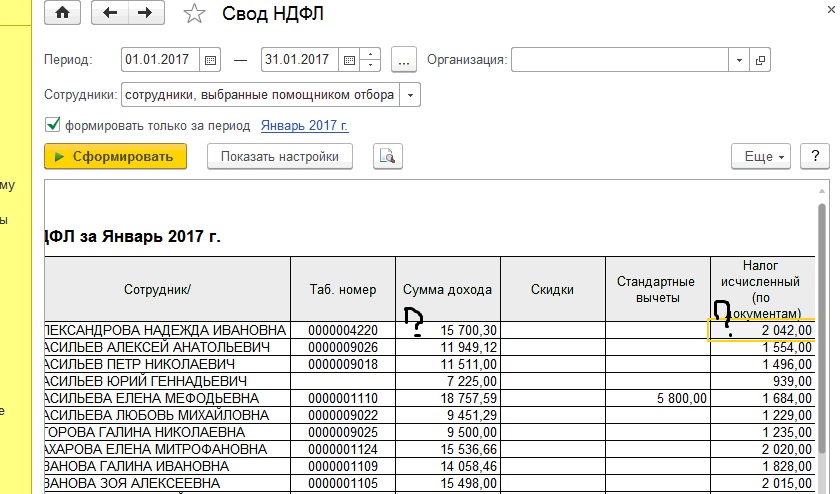The width and height of the screenshot is (840, 494).
Task: Open calendar for start date 01.01.2017
Action: pyautogui.click(x=210, y=60)
